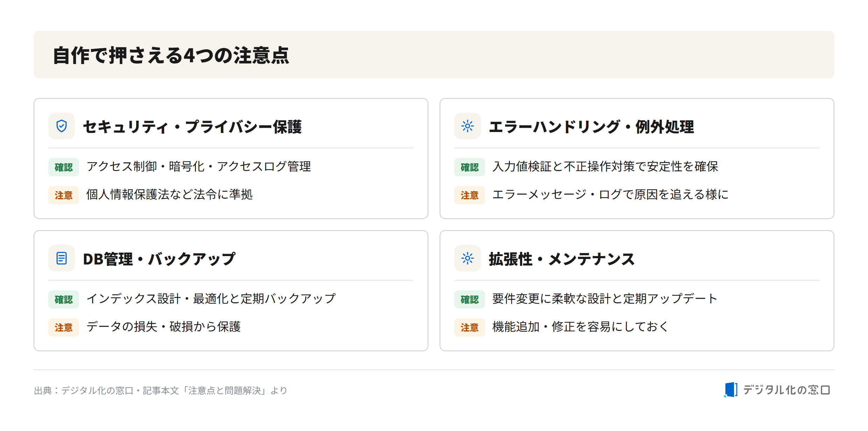Click the shield icon beside セキュリティ heading

click(x=62, y=126)
